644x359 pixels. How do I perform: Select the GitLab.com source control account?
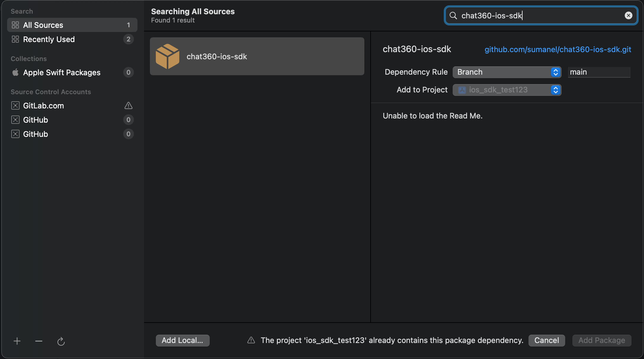[x=44, y=106]
